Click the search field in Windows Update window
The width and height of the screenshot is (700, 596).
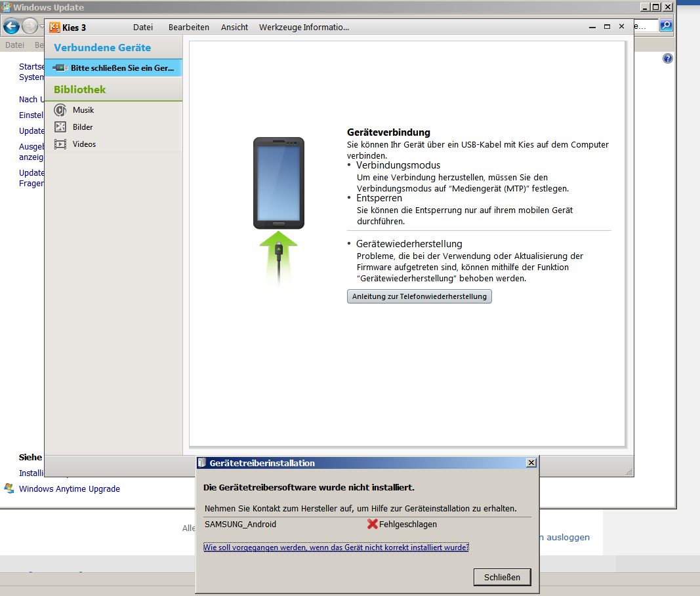pyautogui.click(x=646, y=26)
